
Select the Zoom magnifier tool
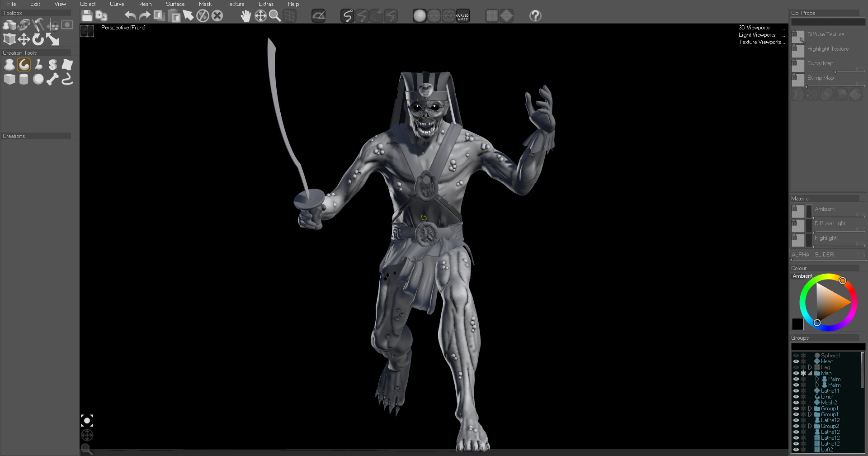point(275,16)
